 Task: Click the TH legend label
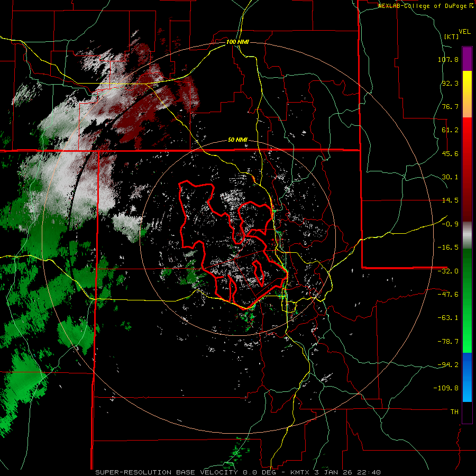454,412
